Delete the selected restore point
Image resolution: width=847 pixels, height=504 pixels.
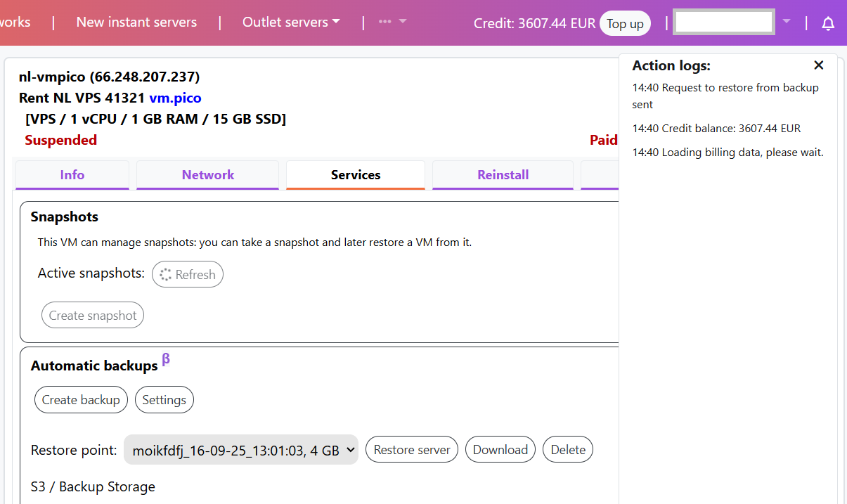pyautogui.click(x=568, y=450)
